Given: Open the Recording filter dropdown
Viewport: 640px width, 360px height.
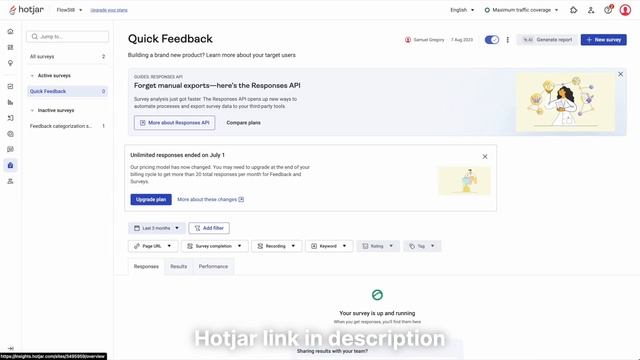Looking at the screenshot, I should click(276, 246).
